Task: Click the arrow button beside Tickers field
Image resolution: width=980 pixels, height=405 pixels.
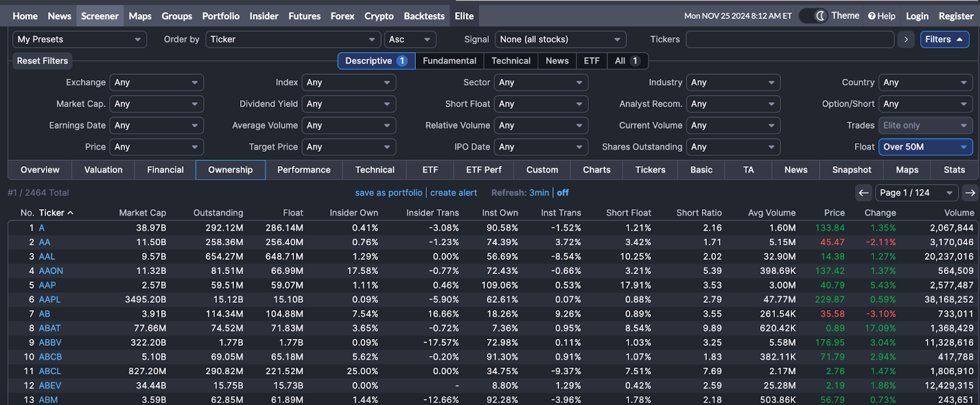Action: [906, 39]
